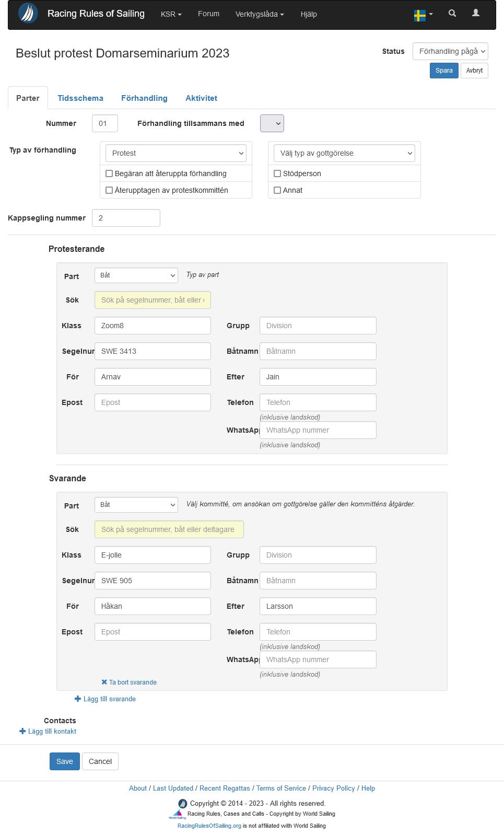Expand the Välj typ av gottgörelse dropdown
The image size is (504, 834).
[344, 153]
